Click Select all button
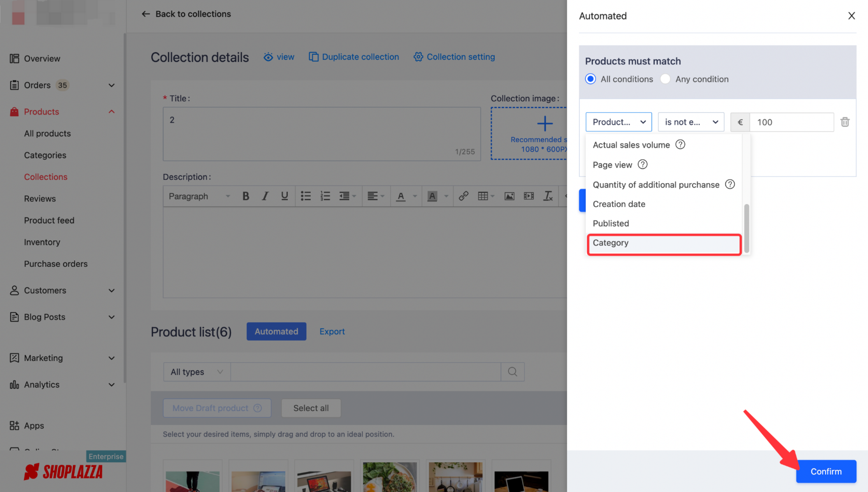Viewport: 868px width, 492px height. tap(311, 408)
